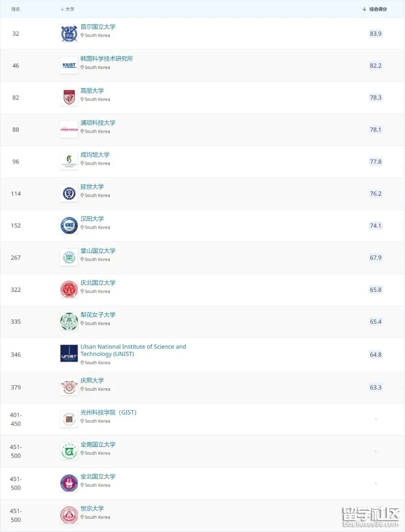
Task: Click the arrow next to 综合得分
Action: [363, 9]
